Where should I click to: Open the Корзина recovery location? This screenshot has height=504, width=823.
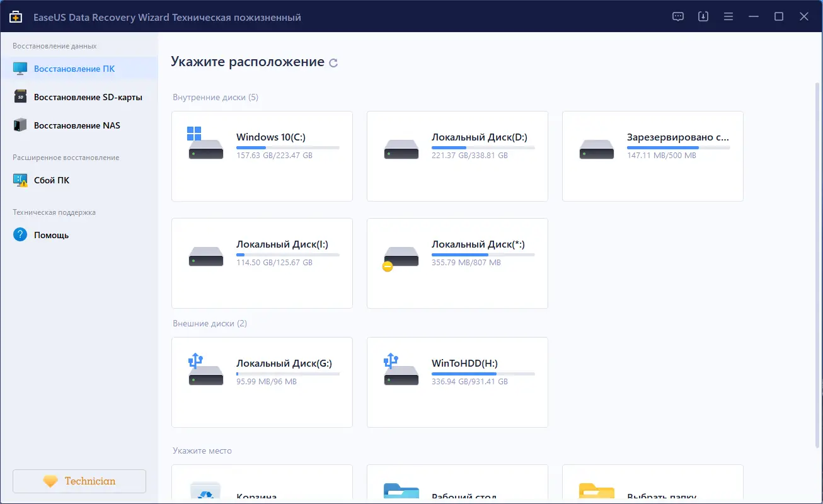[x=262, y=488]
